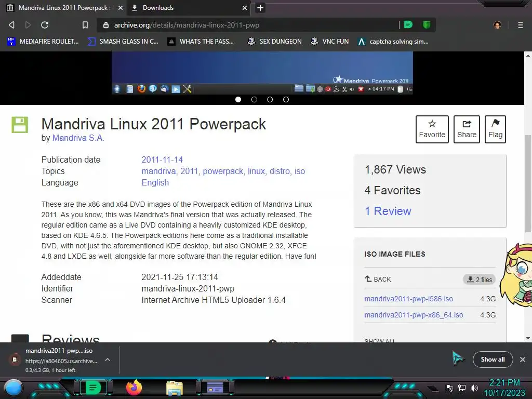Click the browser Forward arrow

pyautogui.click(x=28, y=25)
